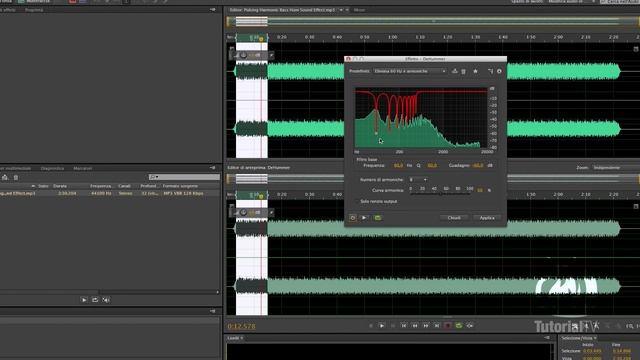The width and height of the screenshot is (640, 360).
Task: Click the volume knob in upper editor HUD
Action: point(243,55)
